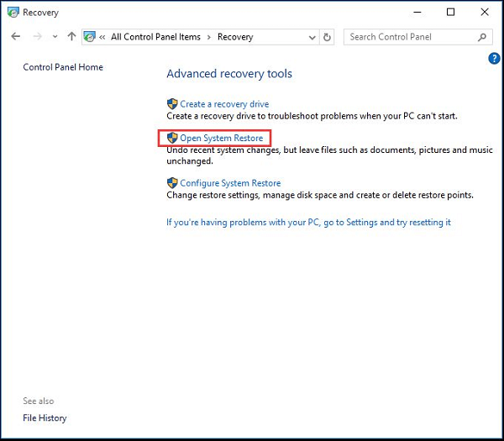Click the Recovery icon in address bar
Viewport: 504px width, 441px height.
coord(90,37)
